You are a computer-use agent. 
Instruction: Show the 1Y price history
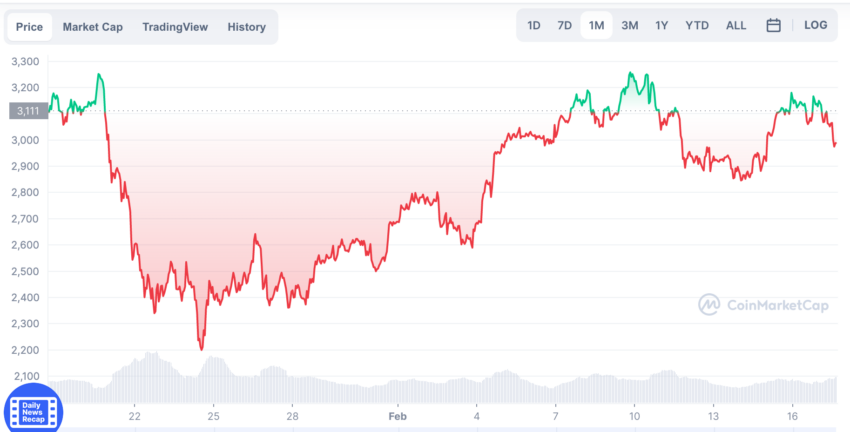coord(661,25)
